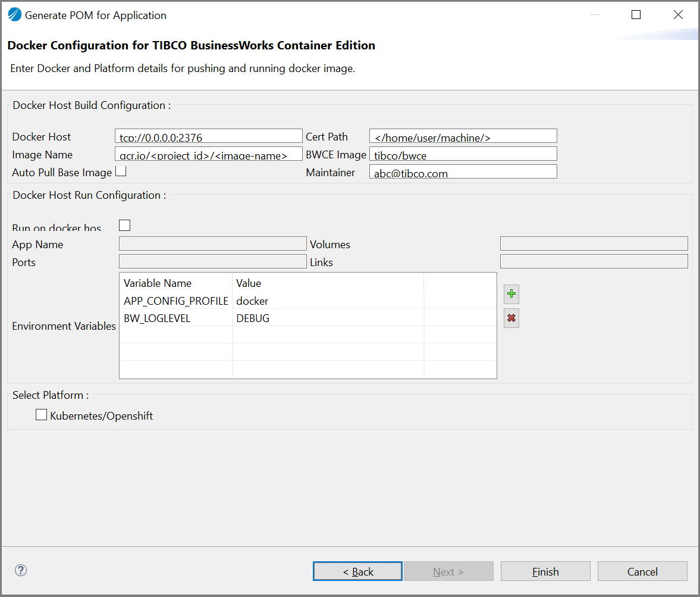Click the red X remove variable icon
The image size is (700, 597).
coord(511,318)
